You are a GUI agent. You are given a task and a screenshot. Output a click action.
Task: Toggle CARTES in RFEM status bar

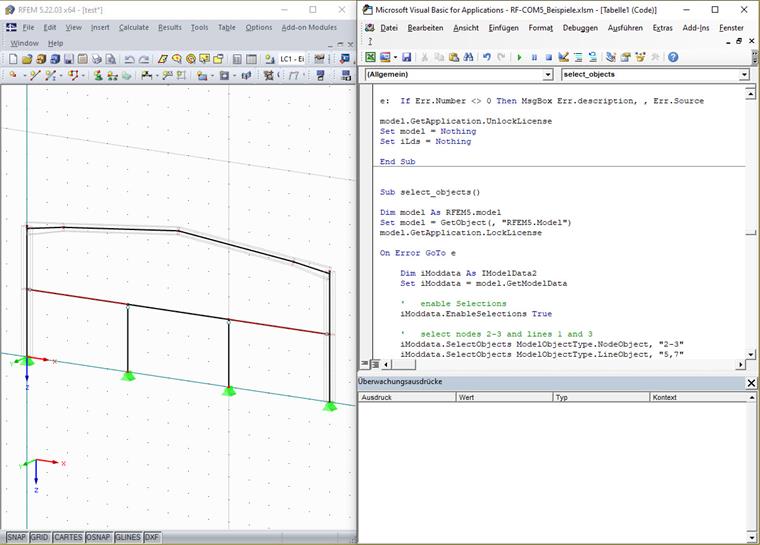coord(68,537)
